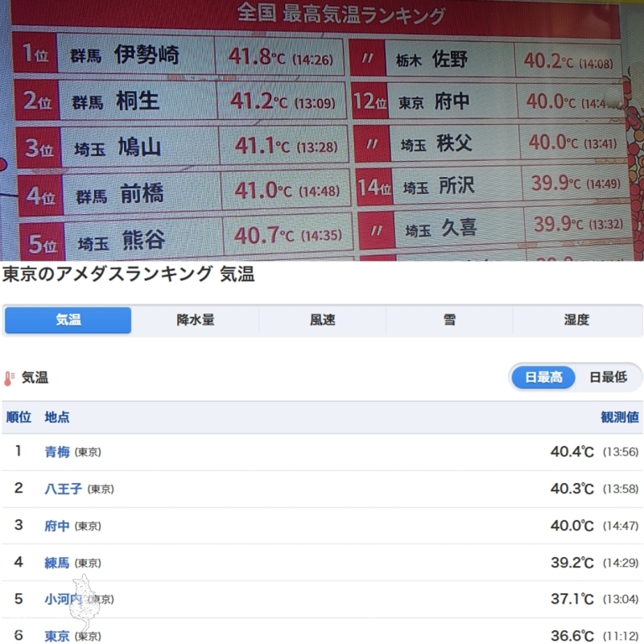Open the 東京 location link in row 6

57,636
